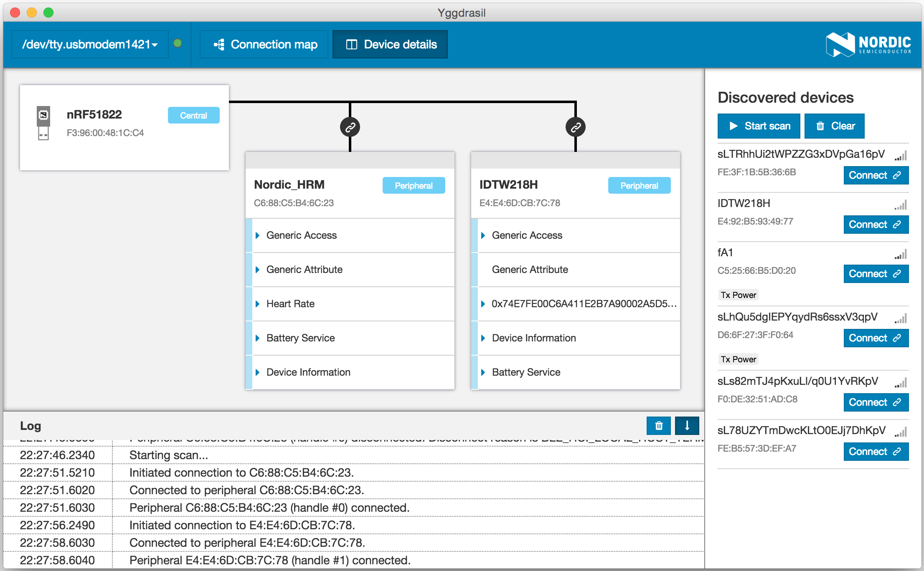This screenshot has width=924, height=571.
Task: Click log entry 'Connected to peripheral C6:88:C5:B4:6C:23.'
Action: [246, 490]
